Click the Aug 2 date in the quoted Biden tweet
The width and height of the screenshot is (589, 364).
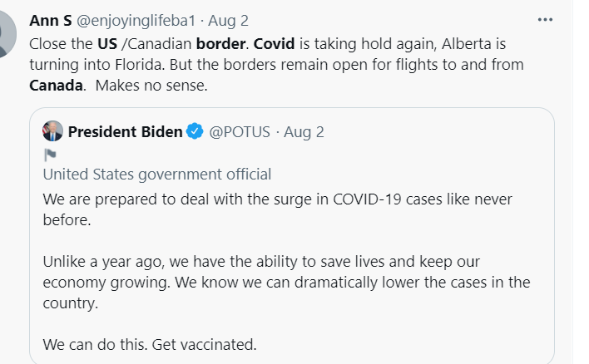(304, 131)
